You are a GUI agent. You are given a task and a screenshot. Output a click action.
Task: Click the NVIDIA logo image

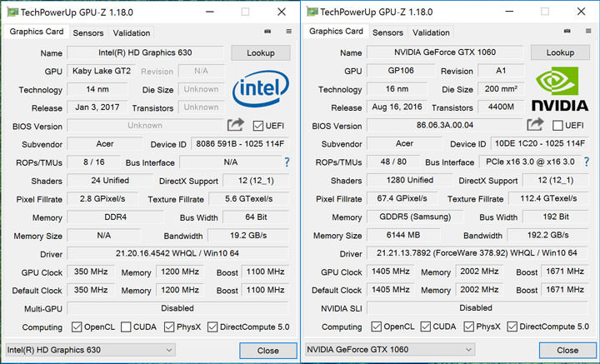(559, 90)
